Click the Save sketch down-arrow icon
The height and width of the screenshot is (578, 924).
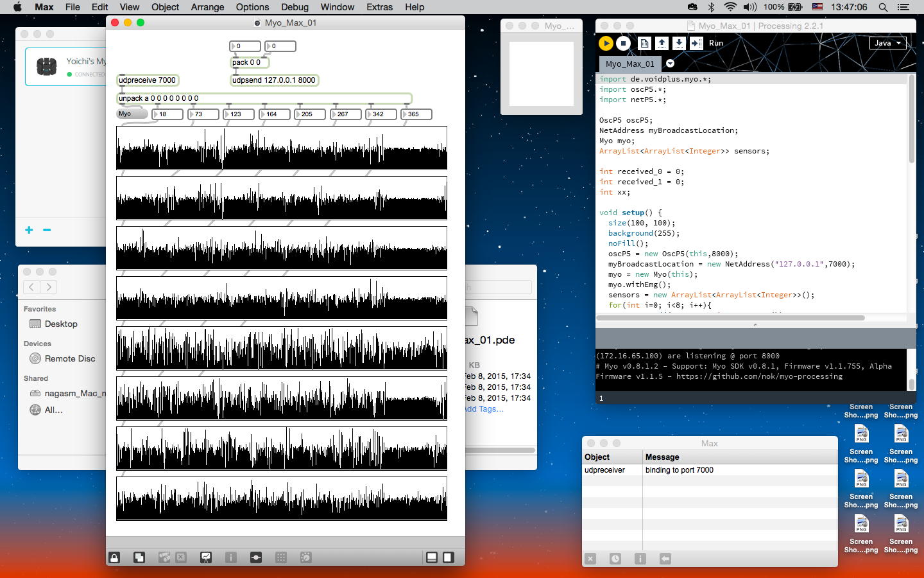[x=678, y=43]
